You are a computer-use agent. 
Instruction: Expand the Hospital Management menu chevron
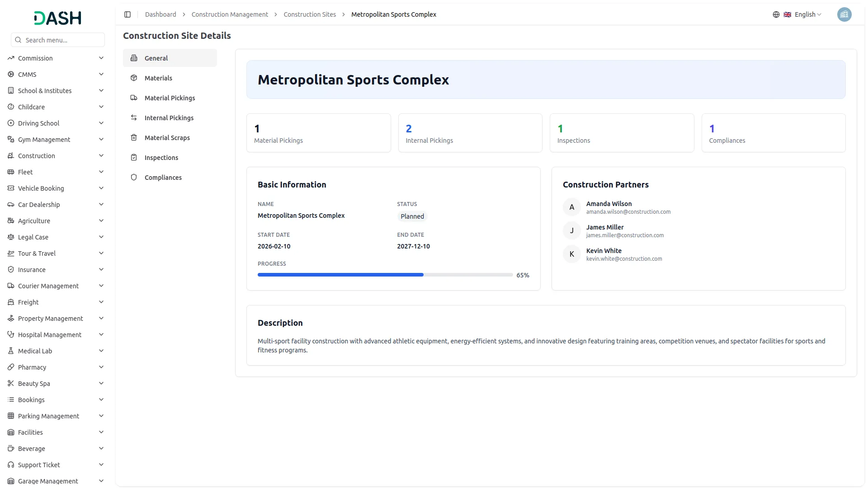101,335
